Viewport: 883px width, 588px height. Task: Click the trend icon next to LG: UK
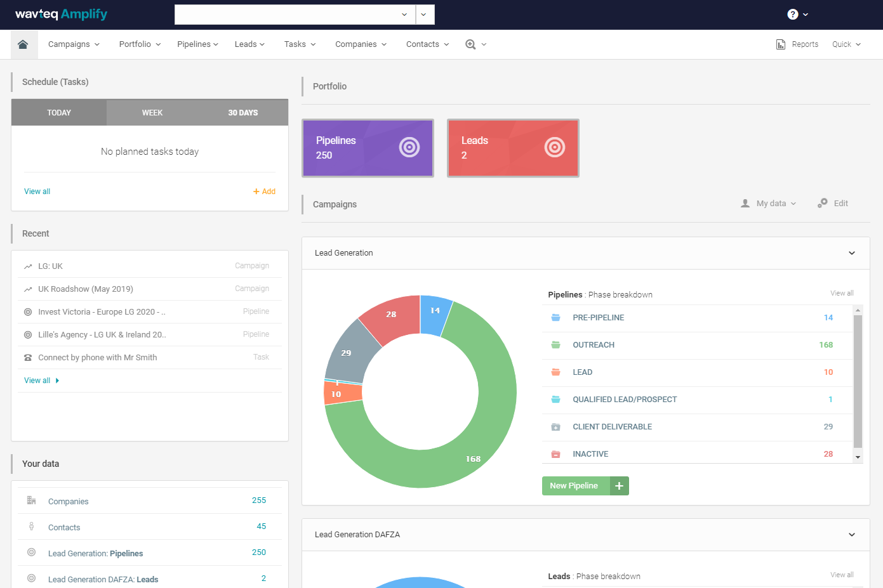(x=27, y=265)
